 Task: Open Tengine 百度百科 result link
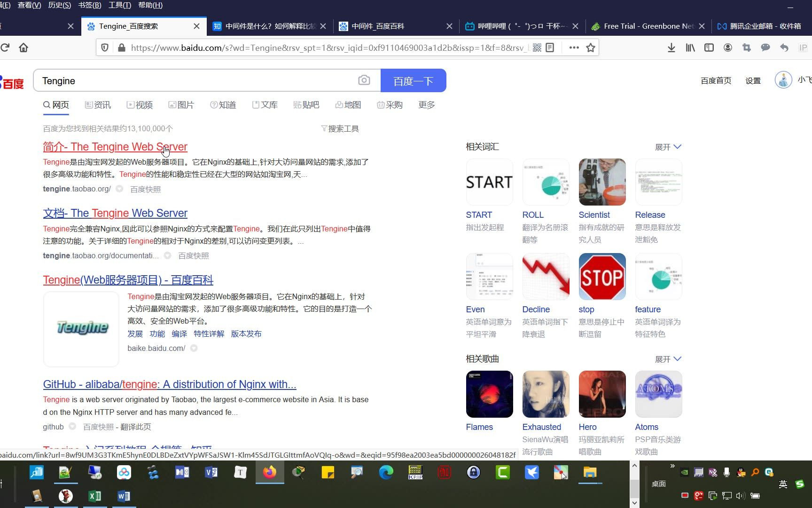pos(128,280)
